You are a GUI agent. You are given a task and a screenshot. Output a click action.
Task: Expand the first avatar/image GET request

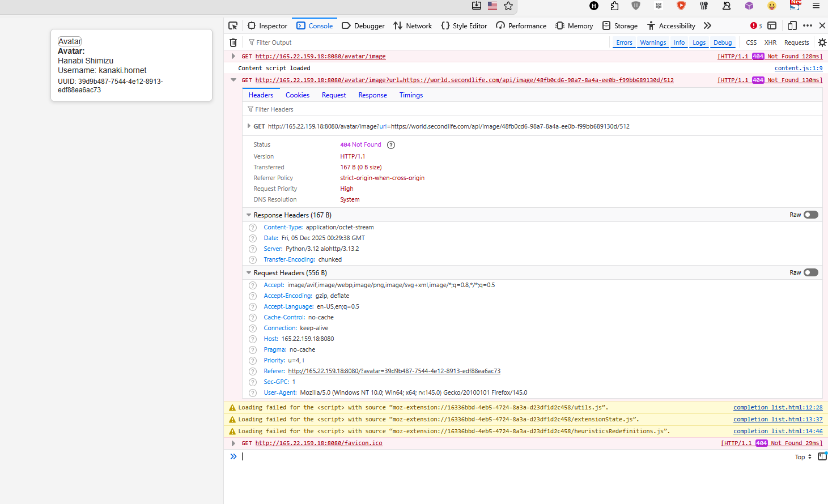[x=233, y=56]
